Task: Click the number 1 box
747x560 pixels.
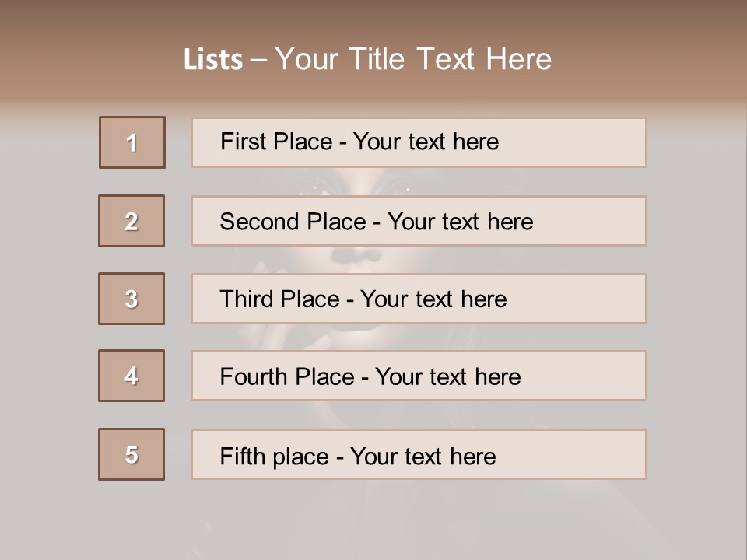Action: [x=132, y=142]
